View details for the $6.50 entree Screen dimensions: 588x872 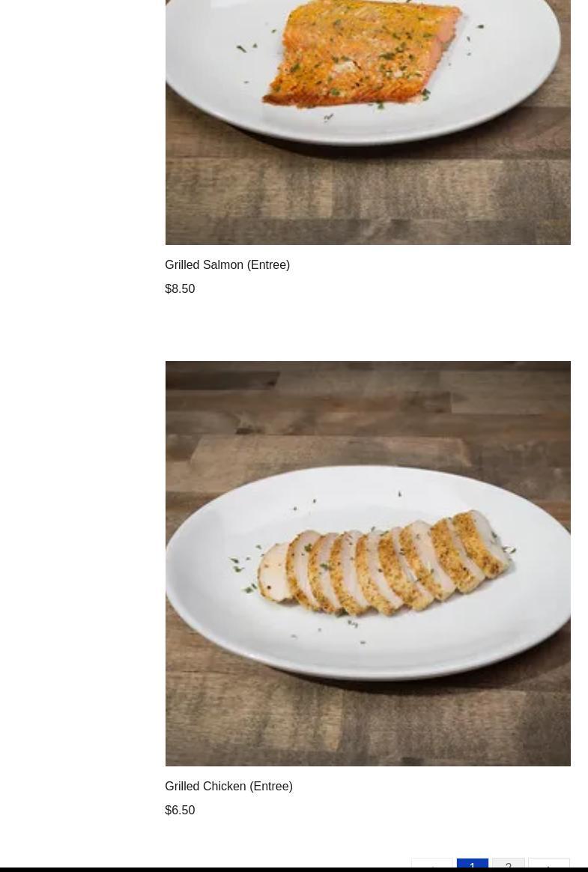coord(228,787)
